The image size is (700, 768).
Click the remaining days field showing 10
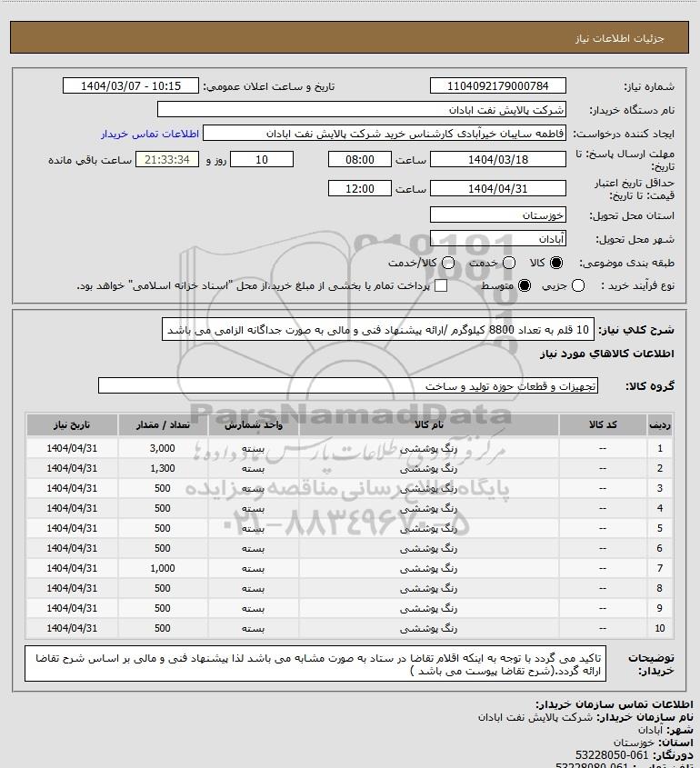pyautogui.click(x=262, y=159)
